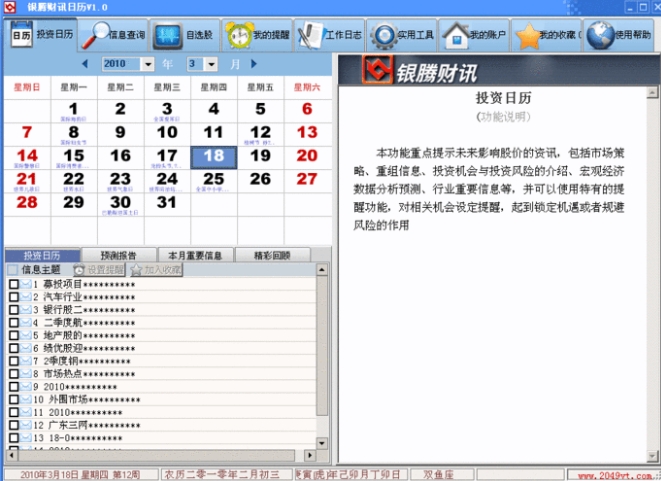
Task: Select calendar day 25
Action: 214,181
